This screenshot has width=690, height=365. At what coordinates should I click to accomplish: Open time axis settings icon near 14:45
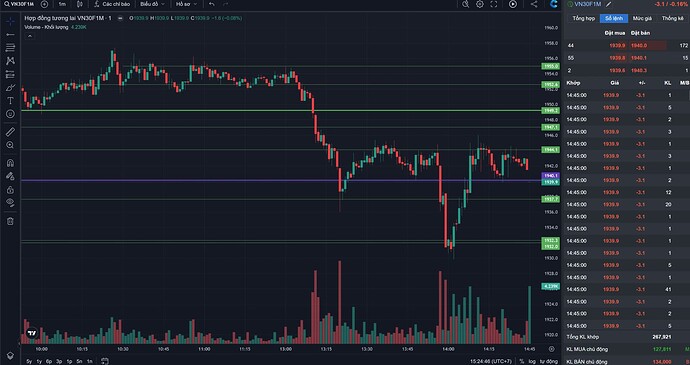click(552, 349)
